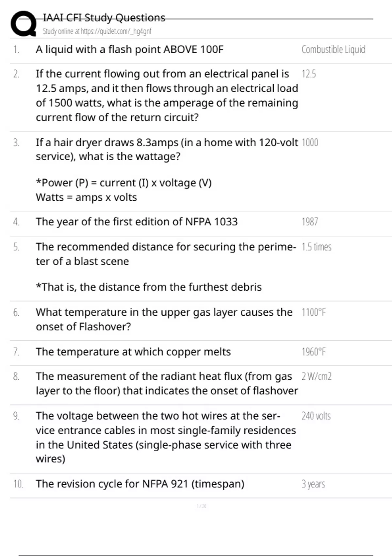Viewport: 392px width, 556px height.
Task: Select the 1000 wattage answer
Action: (x=310, y=143)
